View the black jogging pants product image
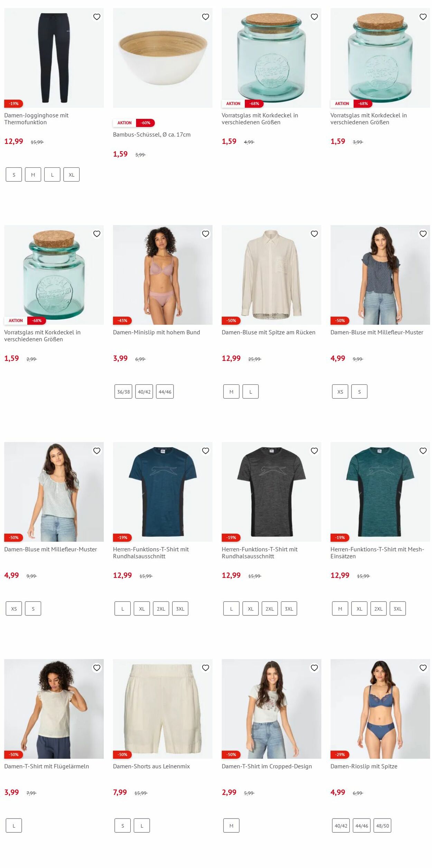 point(54,58)
